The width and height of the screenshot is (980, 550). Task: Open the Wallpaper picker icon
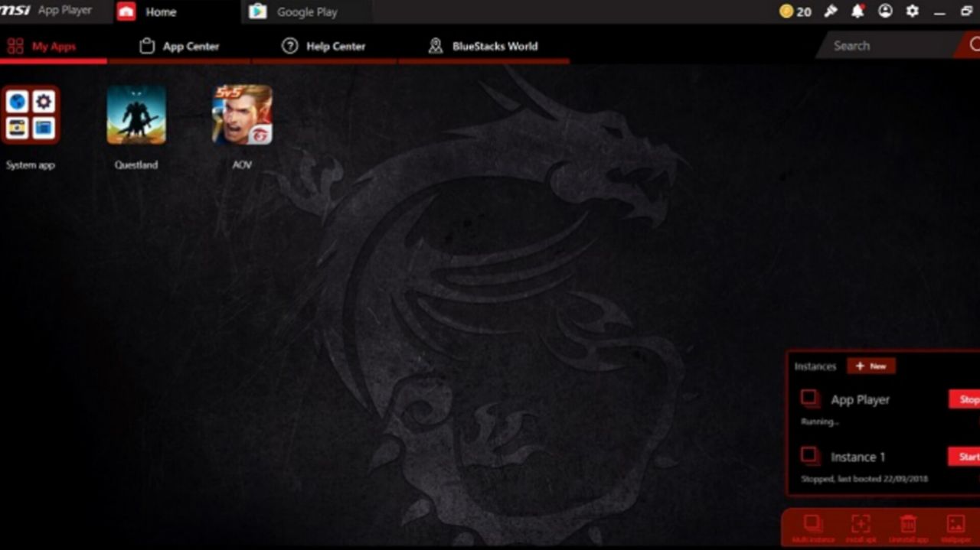pyautogui.click(x=955, y=525)
